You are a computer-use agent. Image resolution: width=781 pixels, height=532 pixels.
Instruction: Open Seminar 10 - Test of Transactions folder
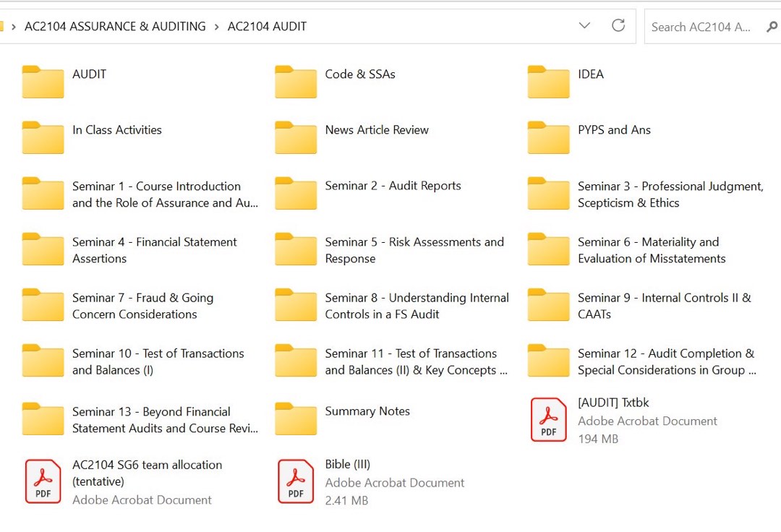click(157, 361)
